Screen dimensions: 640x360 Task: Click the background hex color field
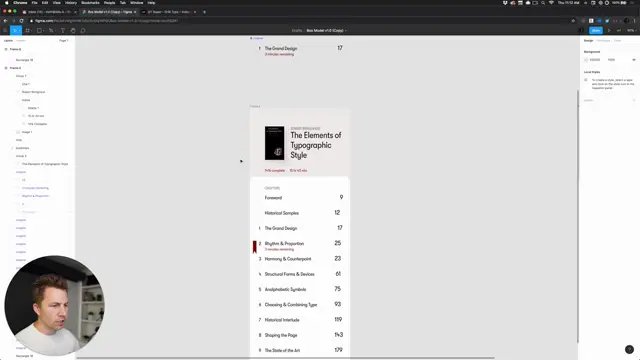click(x=595, y=60)
